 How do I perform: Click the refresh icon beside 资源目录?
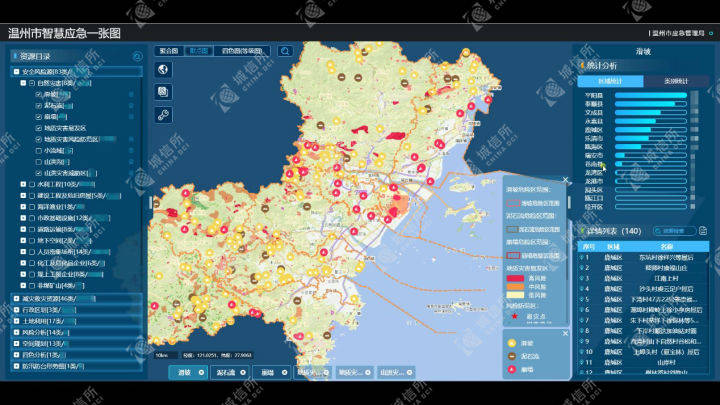[137, 56]
